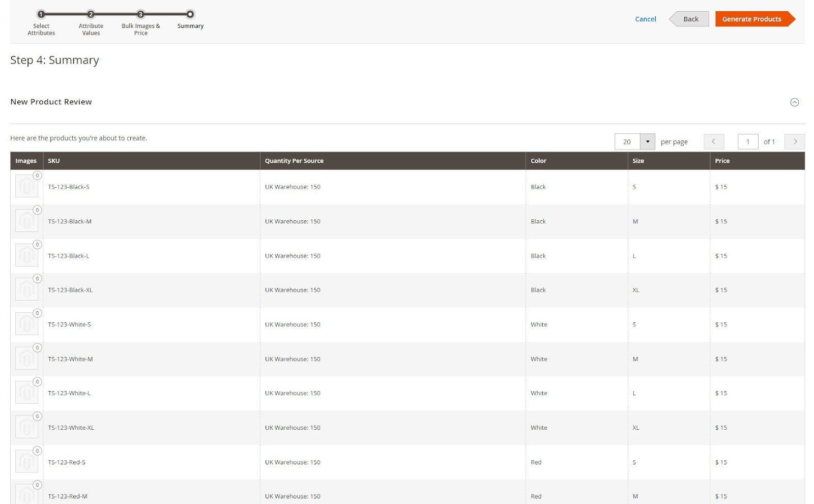Expand the Quantity Per Source column header
Screen dimensions: 814x504
coord(294,161)
